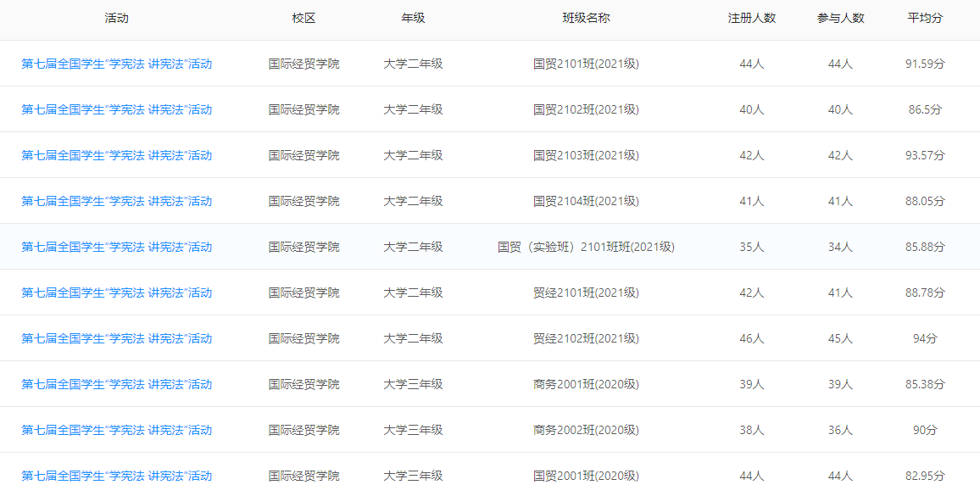Click the 平均分 column header

[x=926, y=18]
